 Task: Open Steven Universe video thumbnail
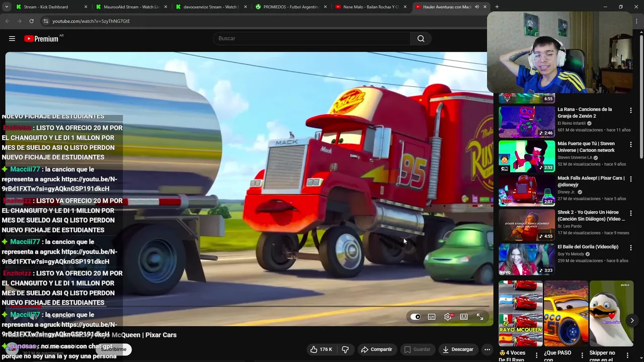pos(527,156)
